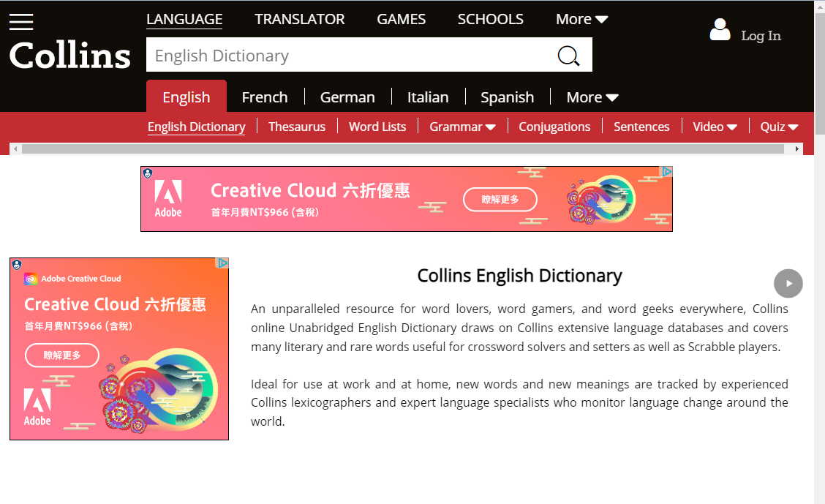
Task: Click the Adobe logo in top banner
Action: (168, 199)
